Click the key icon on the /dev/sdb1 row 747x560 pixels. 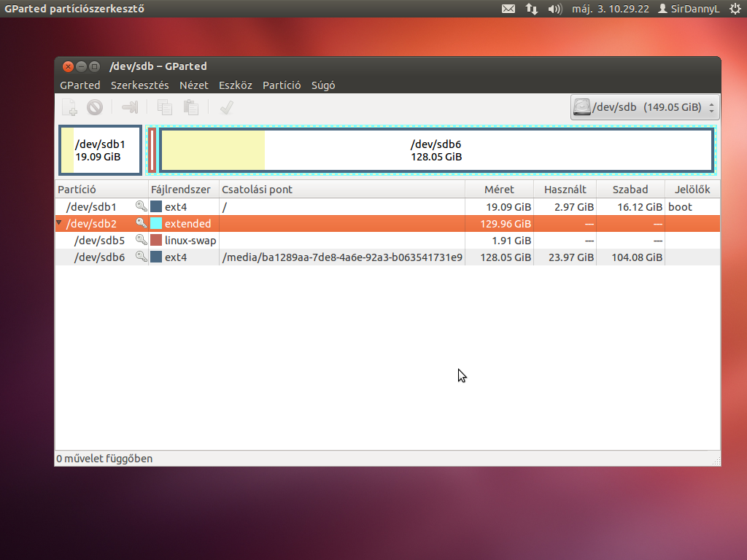click(141, 206)
